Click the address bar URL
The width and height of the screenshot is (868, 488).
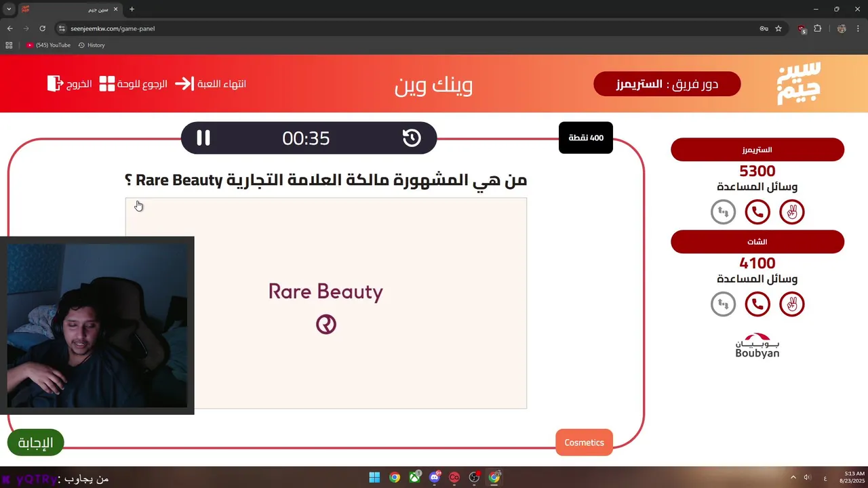pyautogui.click(x=113, y=28)
